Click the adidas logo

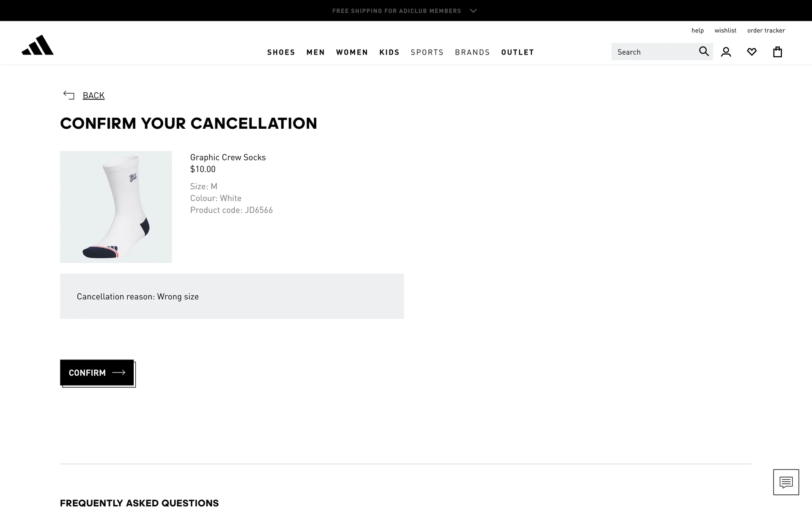point(38,45)
